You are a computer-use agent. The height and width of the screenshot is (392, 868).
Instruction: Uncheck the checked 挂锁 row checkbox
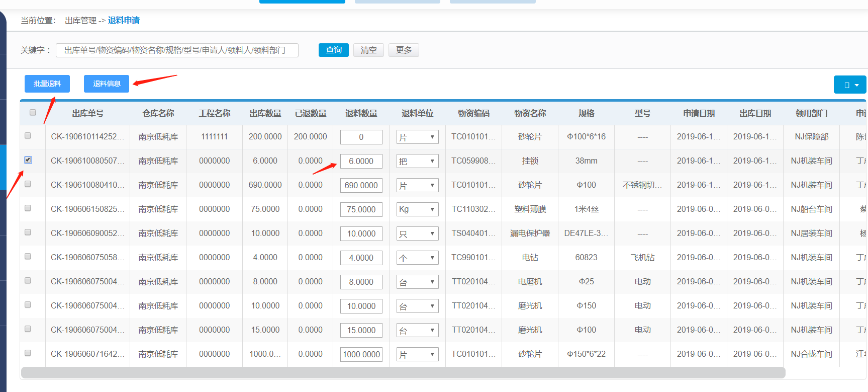28,160
